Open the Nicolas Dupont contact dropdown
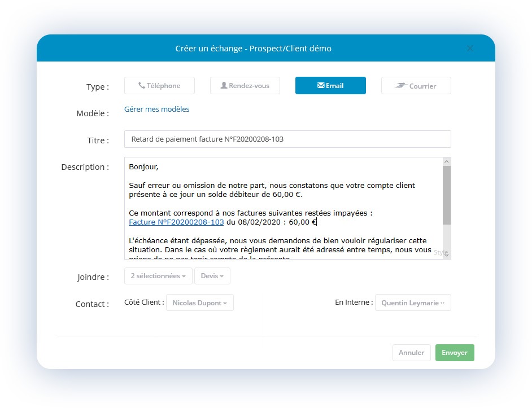This screenshot has width=532, height=408. (x=200, y=302)
